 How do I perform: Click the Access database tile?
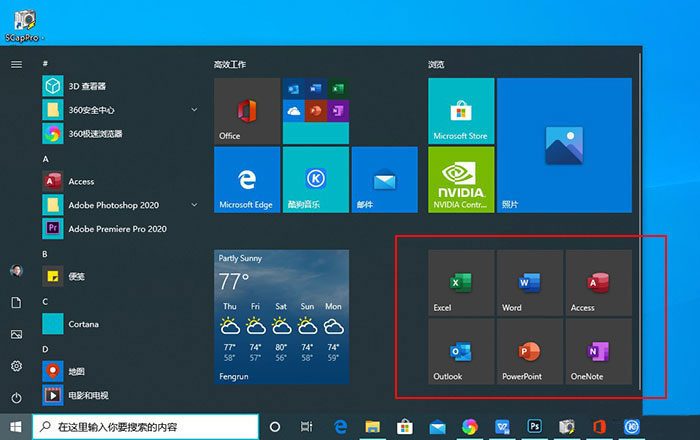click(598, 283)
